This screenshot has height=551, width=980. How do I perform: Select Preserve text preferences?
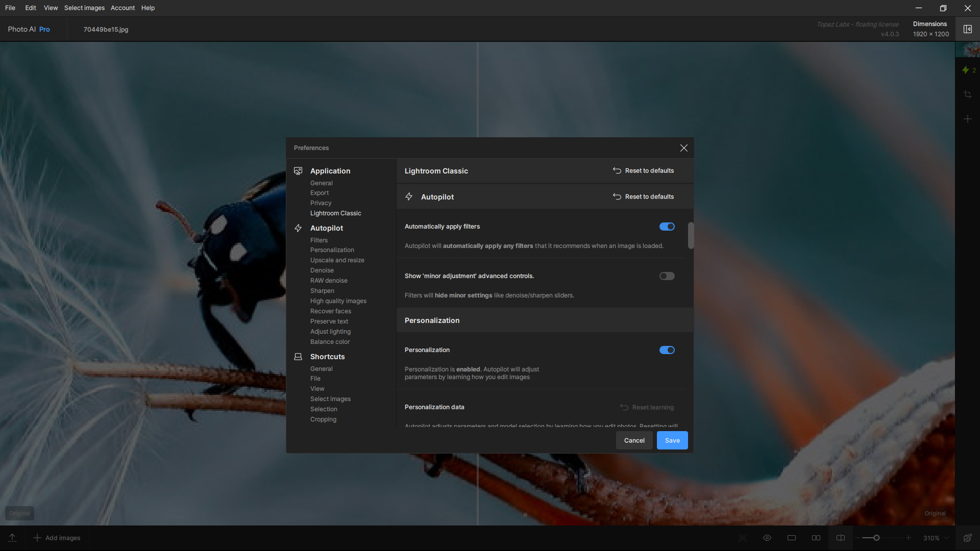click(329, 321)
